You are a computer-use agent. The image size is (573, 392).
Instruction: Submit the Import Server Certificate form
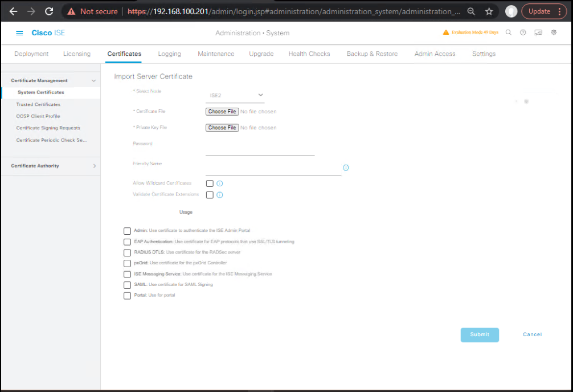click(480, 334)
